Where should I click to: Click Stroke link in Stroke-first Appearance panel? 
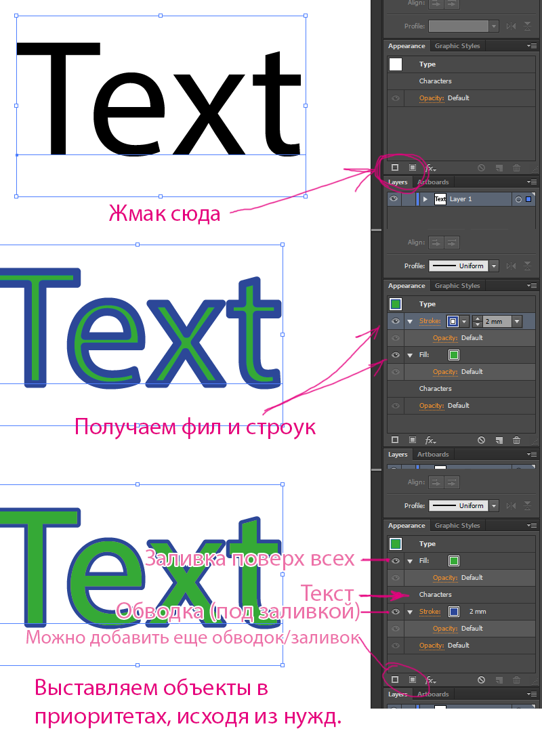point(430,321)
